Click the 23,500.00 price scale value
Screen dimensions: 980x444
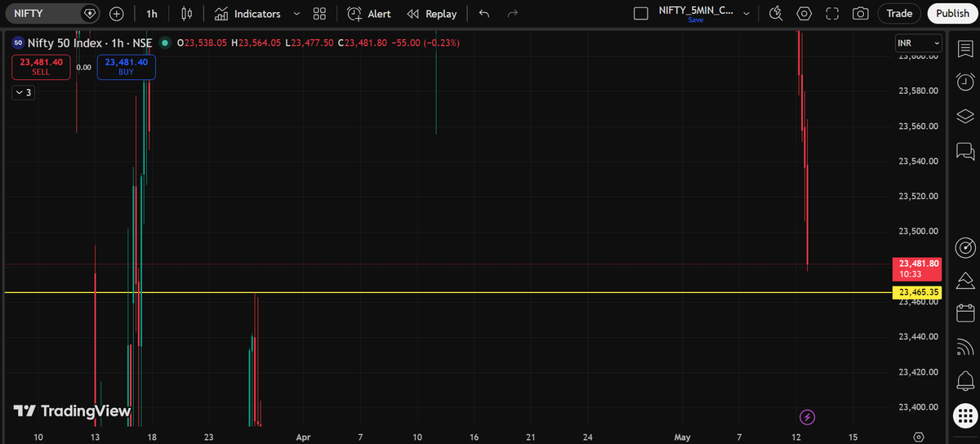(x=919, y=232)
